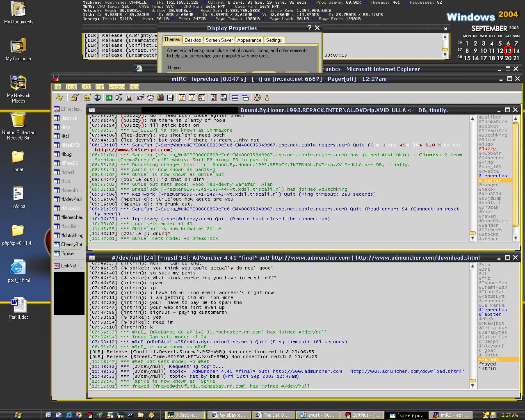The height and width of the screenshot is (420, 525).
Task: Click the DCC Chat toolbar icon
Action: pos(192,98)
